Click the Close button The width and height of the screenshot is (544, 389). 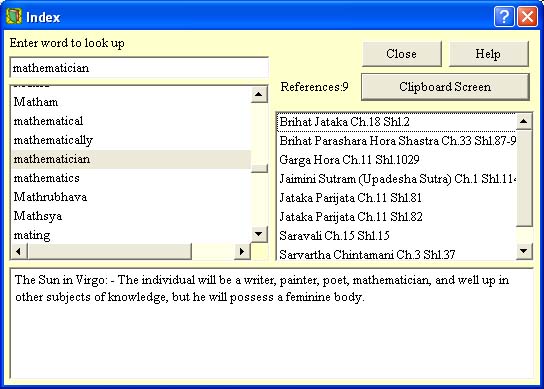[402, 54]
